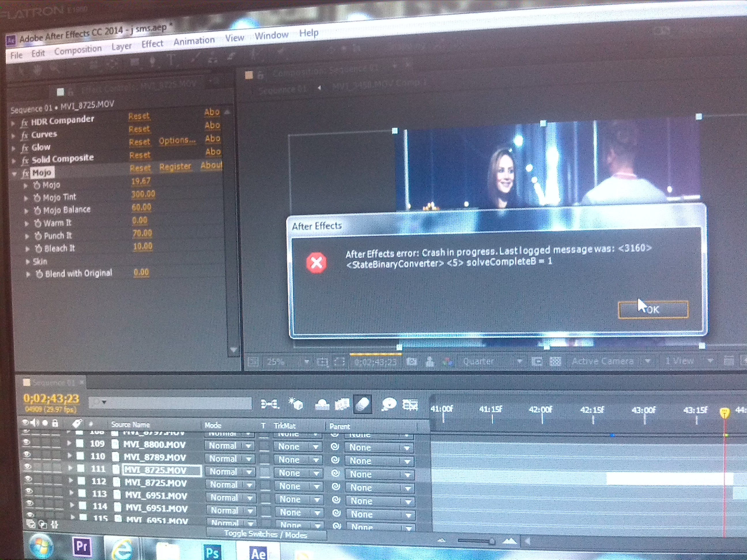
Task: Open the Composition menu
Action: pyautogui.click(x=78, y=50)
